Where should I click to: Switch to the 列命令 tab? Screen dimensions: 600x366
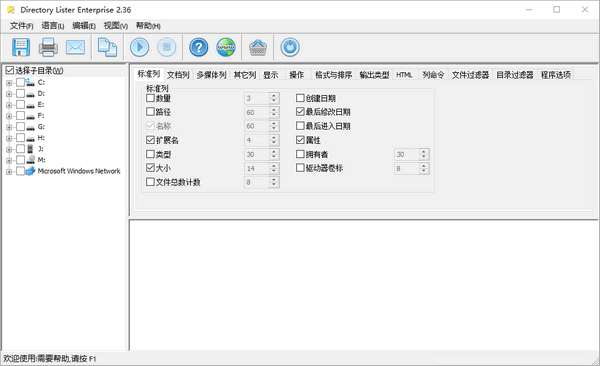(433, 75)
